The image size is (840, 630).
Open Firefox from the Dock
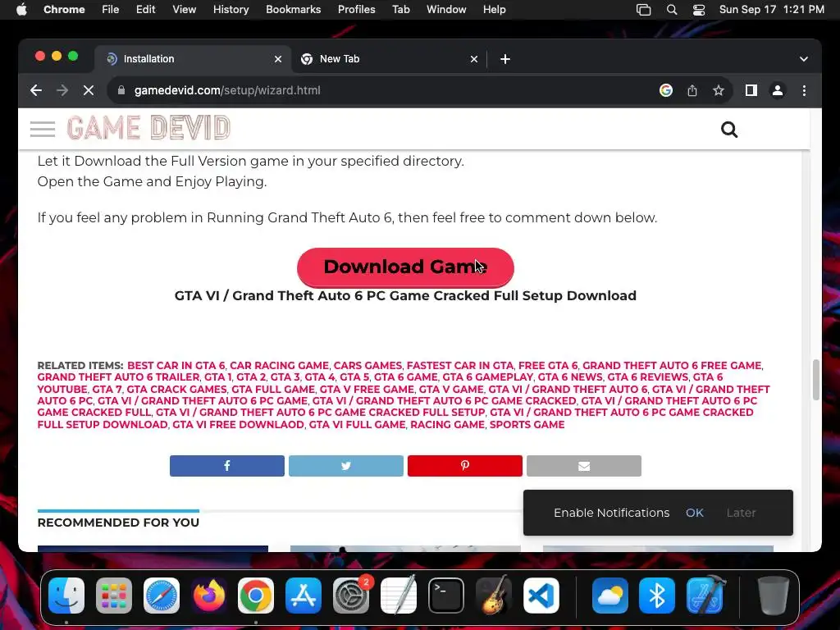point(208,596)
